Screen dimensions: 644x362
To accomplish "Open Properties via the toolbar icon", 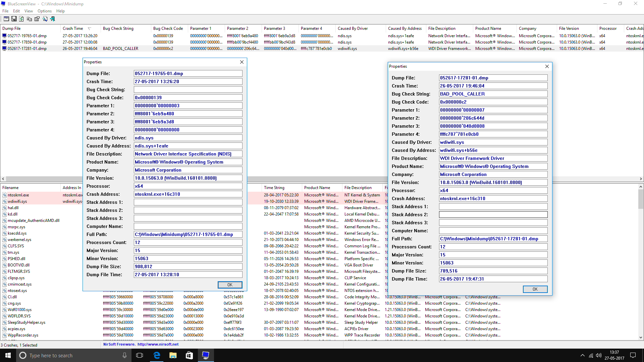I will click(37, 19).
